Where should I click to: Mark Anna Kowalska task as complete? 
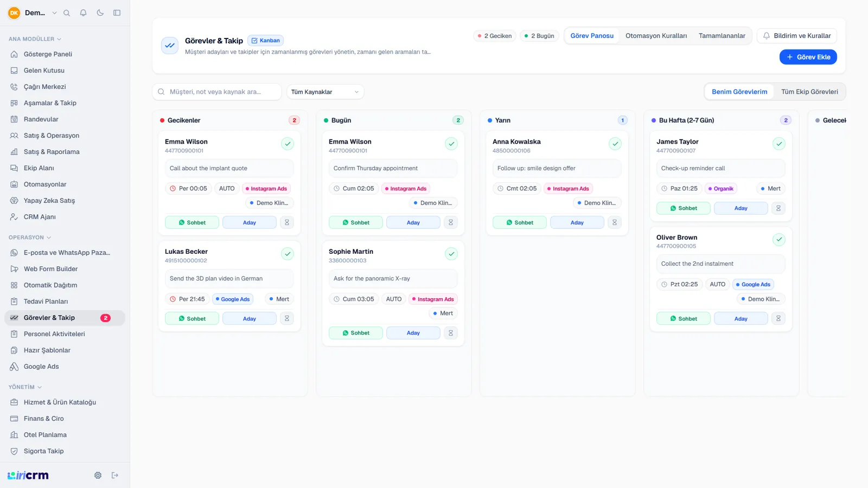tap(615, 144)
